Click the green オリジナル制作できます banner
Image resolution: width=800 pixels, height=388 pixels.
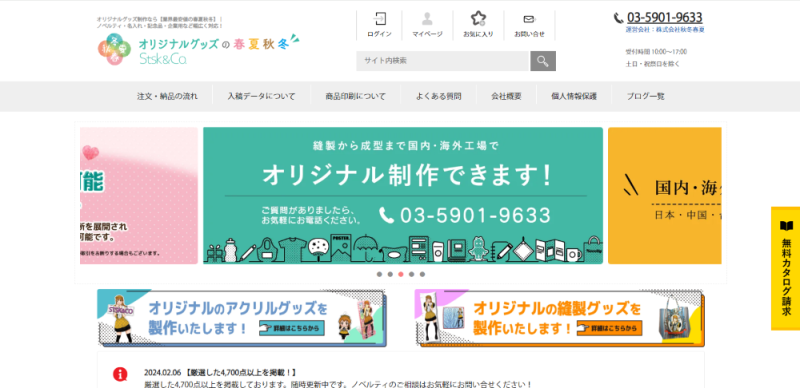coord(403,196)
